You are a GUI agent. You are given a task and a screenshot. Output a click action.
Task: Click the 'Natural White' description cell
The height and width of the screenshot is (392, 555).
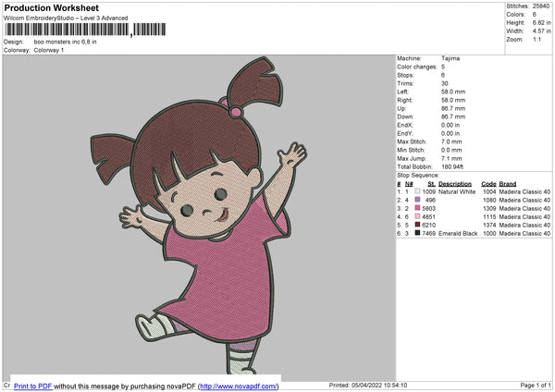pos(457,191)
